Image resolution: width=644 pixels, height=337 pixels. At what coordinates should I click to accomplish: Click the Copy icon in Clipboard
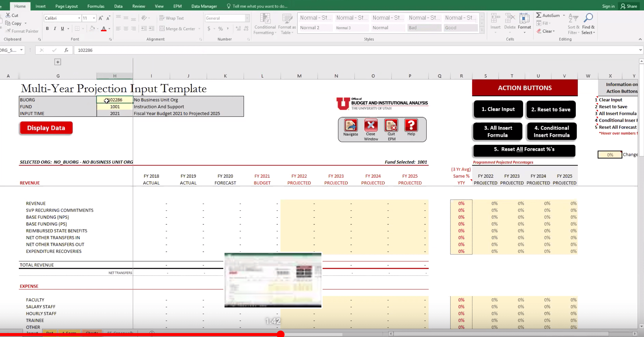[x=8, y=23]
